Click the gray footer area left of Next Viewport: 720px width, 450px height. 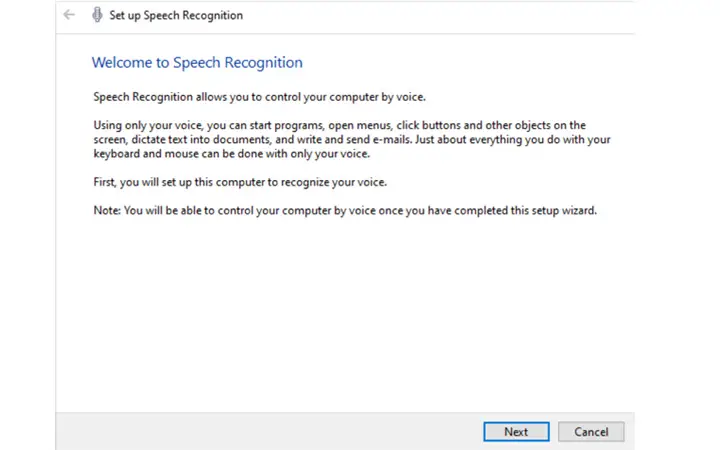[x=269, y=432]
